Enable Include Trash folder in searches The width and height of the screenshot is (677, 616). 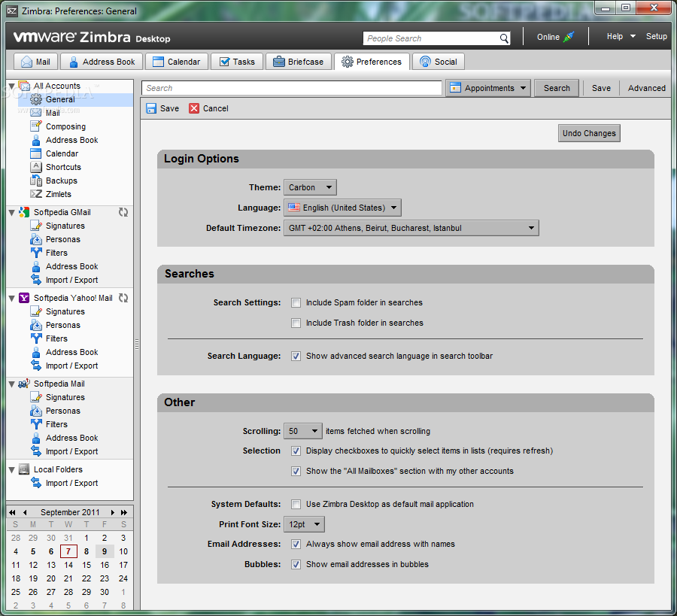tap(296, 323)
